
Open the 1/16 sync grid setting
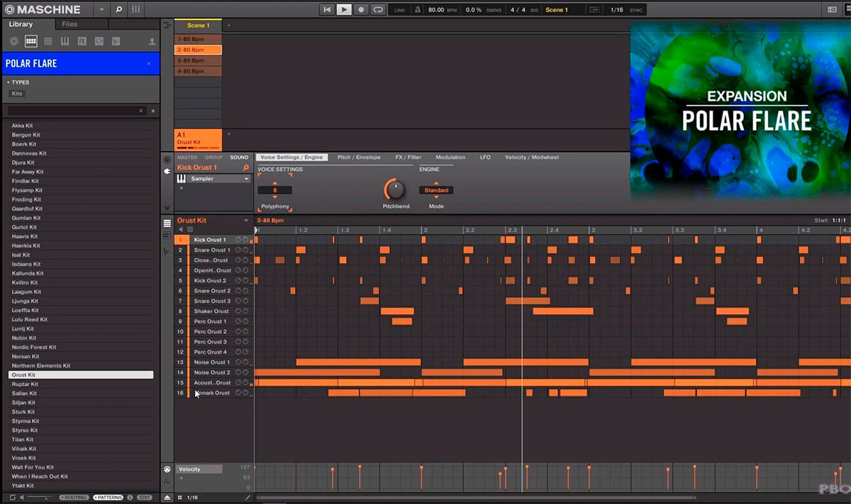click(x=617, y=10)
